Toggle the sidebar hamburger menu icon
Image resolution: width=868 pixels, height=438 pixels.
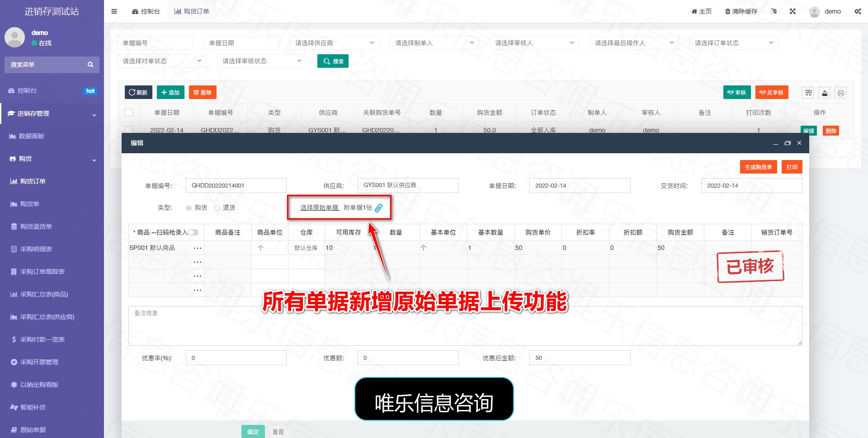pos(114,11)
